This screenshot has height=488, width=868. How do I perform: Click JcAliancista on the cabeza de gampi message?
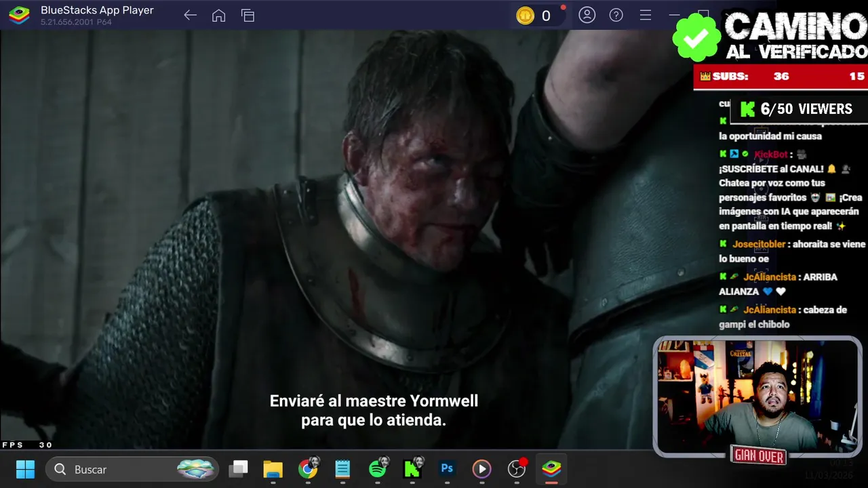(x=770, y=310)
